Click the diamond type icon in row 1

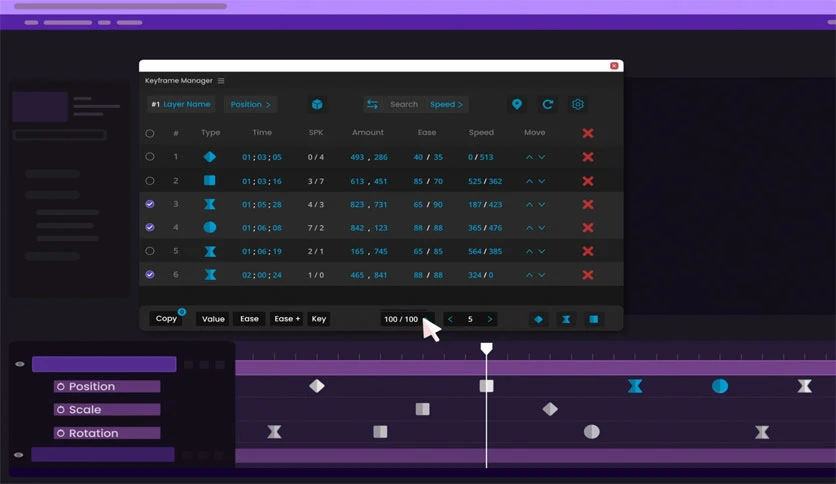(210, 157)
